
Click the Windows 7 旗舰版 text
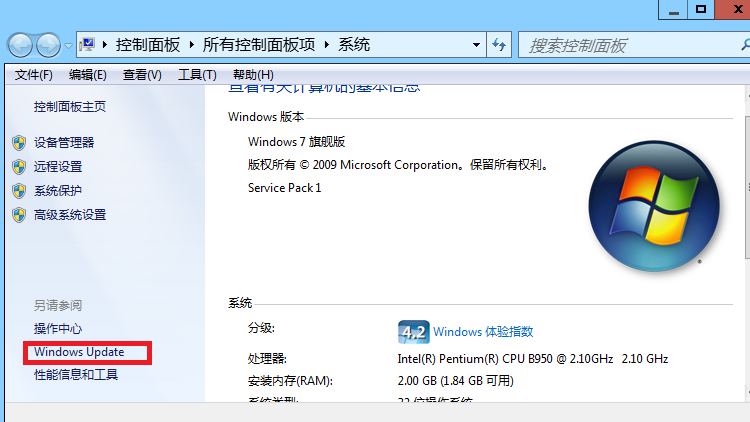297,142
